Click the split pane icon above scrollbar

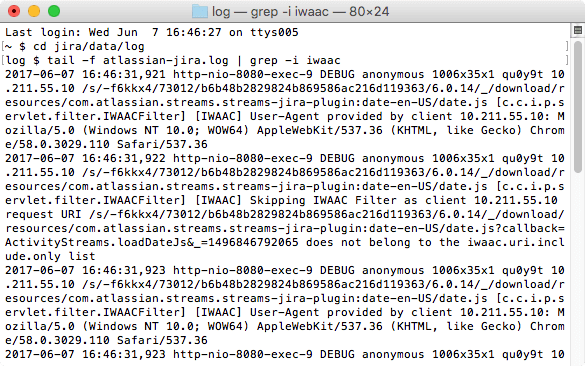[578, 30]
